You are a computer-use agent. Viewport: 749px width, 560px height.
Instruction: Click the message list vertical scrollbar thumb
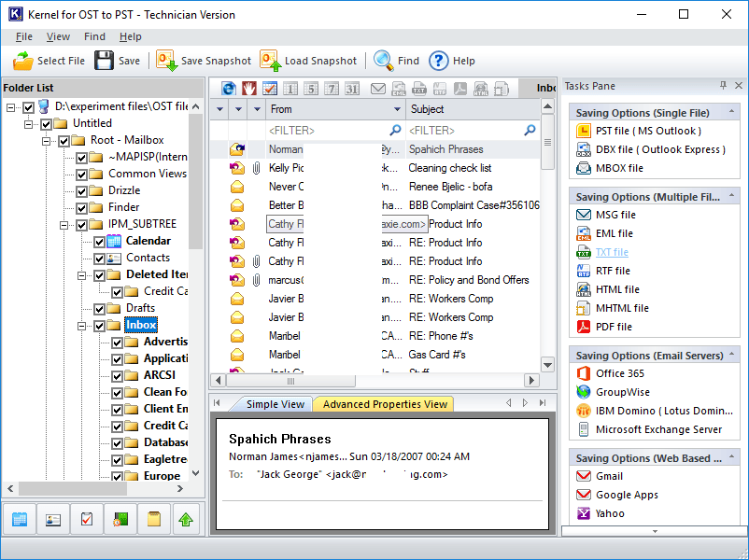coord(547,142)
